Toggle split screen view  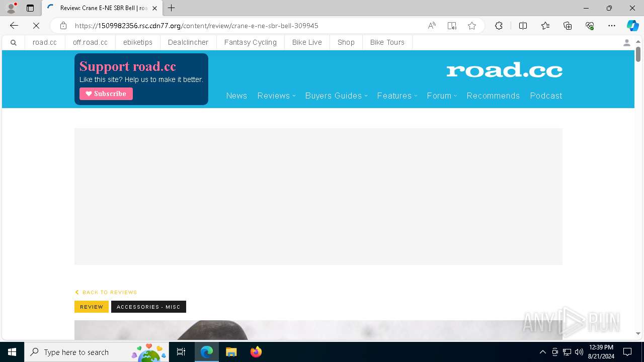[x=523, y=26]
